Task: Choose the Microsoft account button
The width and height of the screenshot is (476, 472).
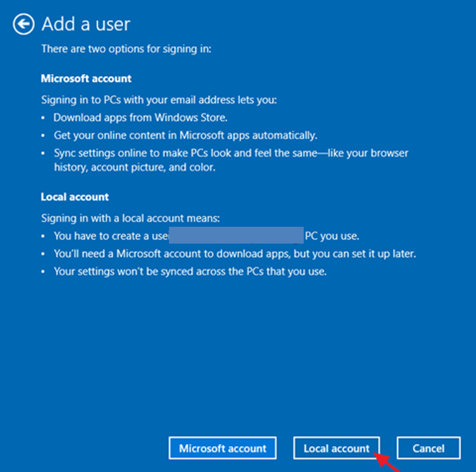Action: (x=223, y=448)
